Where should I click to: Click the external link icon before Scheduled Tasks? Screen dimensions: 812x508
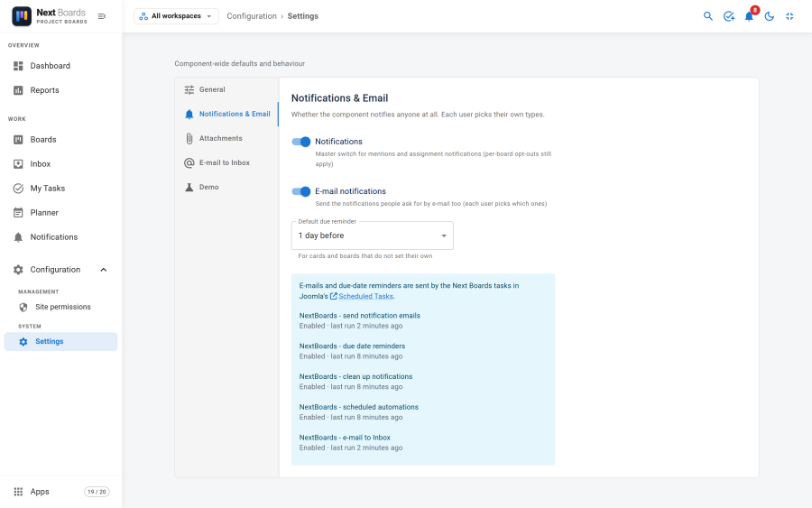coord(334,296)
